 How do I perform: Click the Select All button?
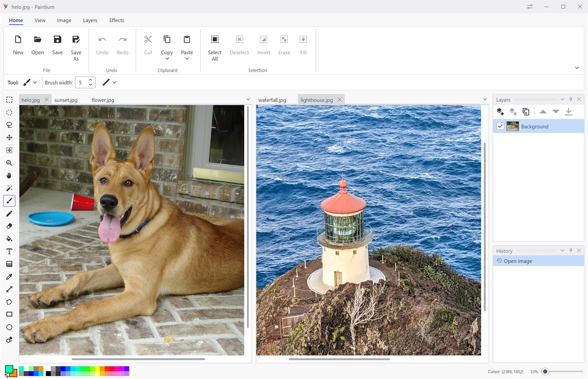point(215,48)
